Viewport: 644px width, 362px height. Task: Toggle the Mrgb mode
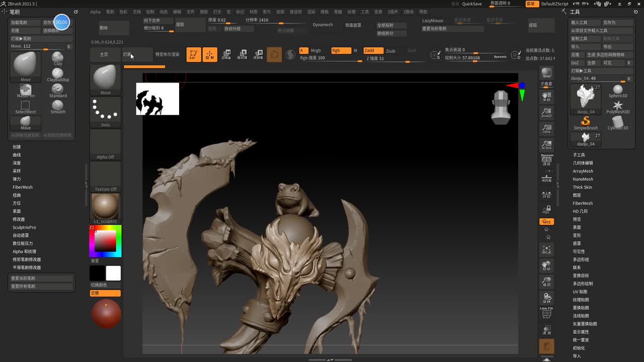point(315,51)
